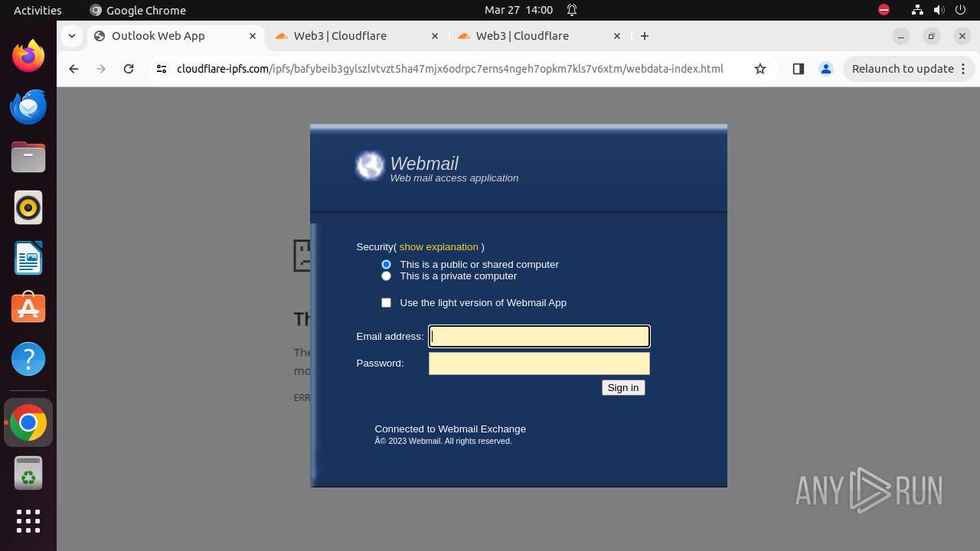Expand the tab search dropdown
Viewport: 980px width, 551px height.
pyautogui.click(x=71, y=36)
